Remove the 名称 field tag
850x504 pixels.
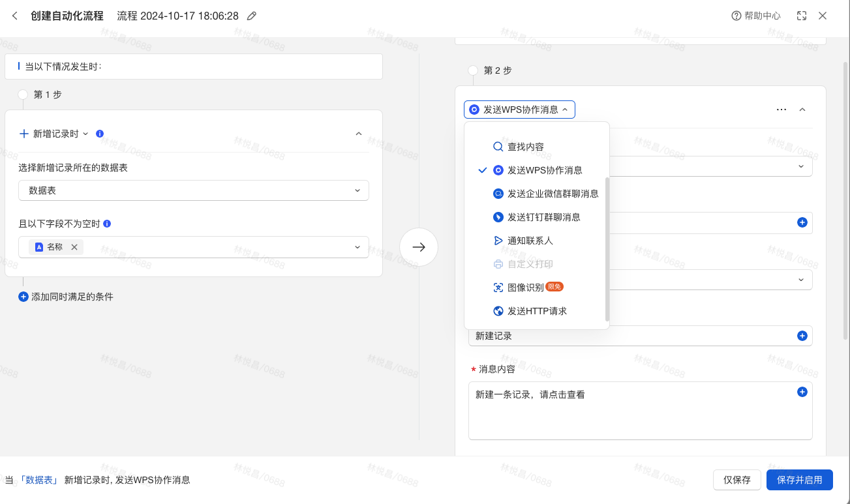74,247
